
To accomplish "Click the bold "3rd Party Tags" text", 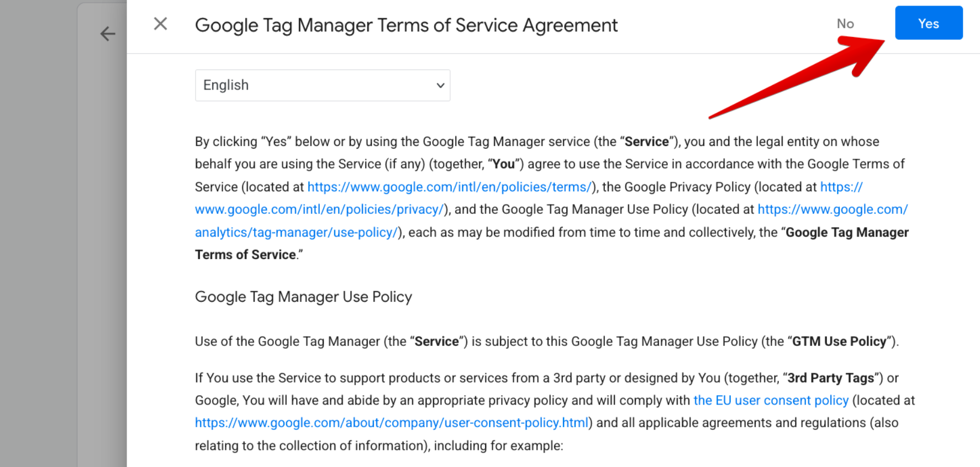I will [831, 378].
